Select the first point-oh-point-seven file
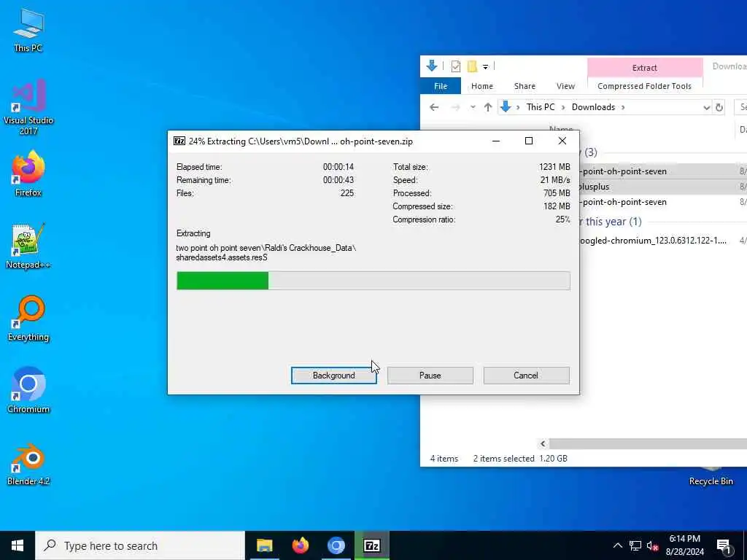747x560 pixels. [662, 171]
